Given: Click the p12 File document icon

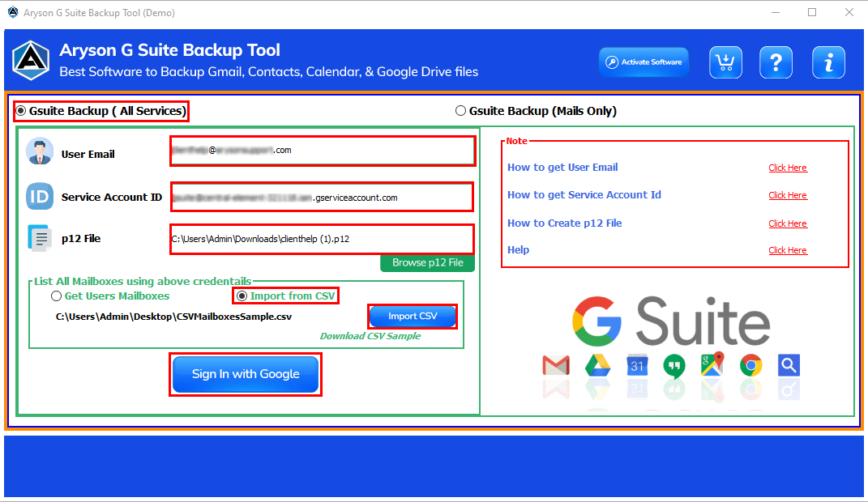Looking at the screenshot, I should pos(40,238).
